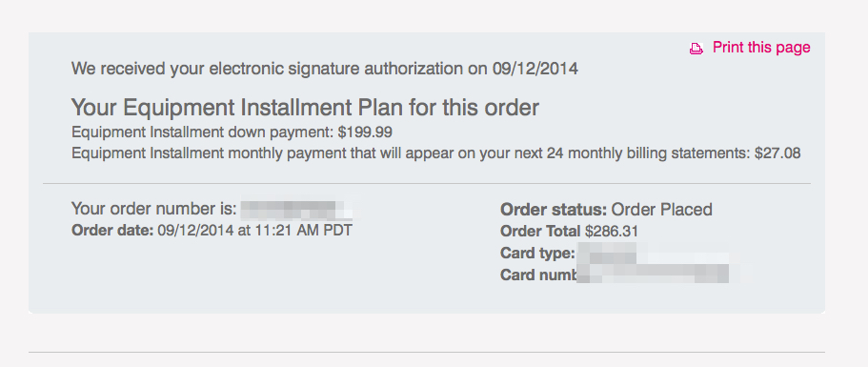Select the order total value $286.31
This screenshot has width=868, height=367.
click(611, 232)
